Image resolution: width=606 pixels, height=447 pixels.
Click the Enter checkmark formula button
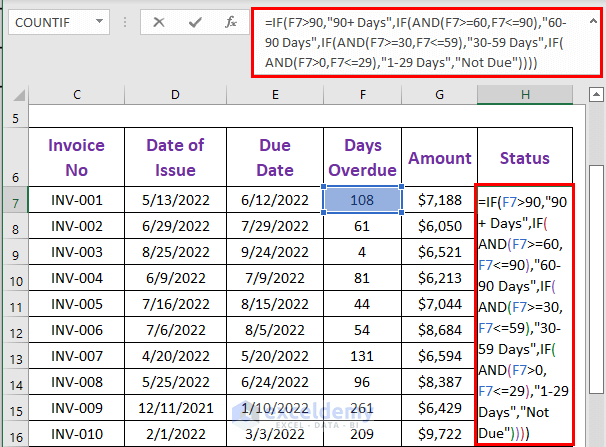click(x=196, y=21)
